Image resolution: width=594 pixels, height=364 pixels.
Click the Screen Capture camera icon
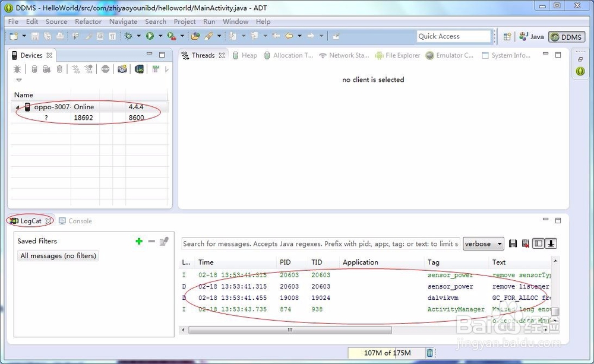pos(122,69)
